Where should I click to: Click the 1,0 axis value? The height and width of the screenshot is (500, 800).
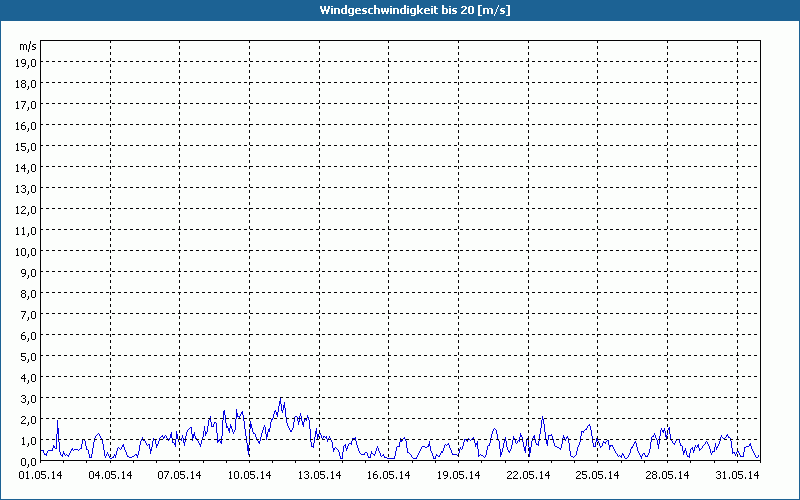point(28,440)
